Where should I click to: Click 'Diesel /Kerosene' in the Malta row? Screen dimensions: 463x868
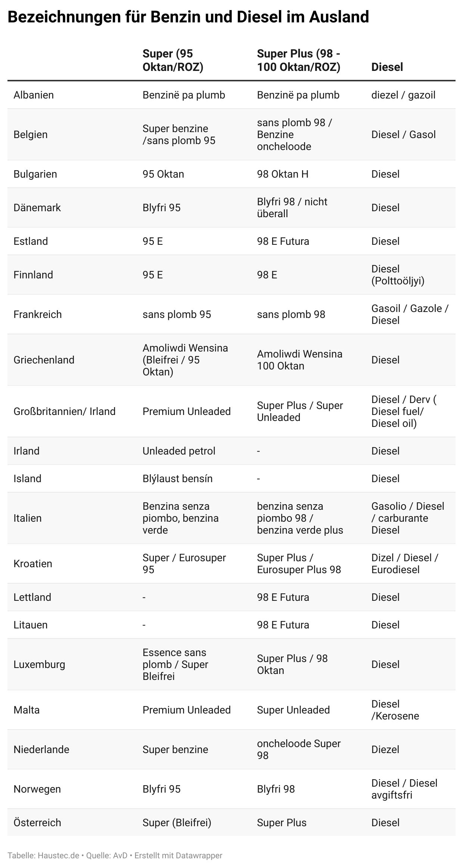point(395,710)
